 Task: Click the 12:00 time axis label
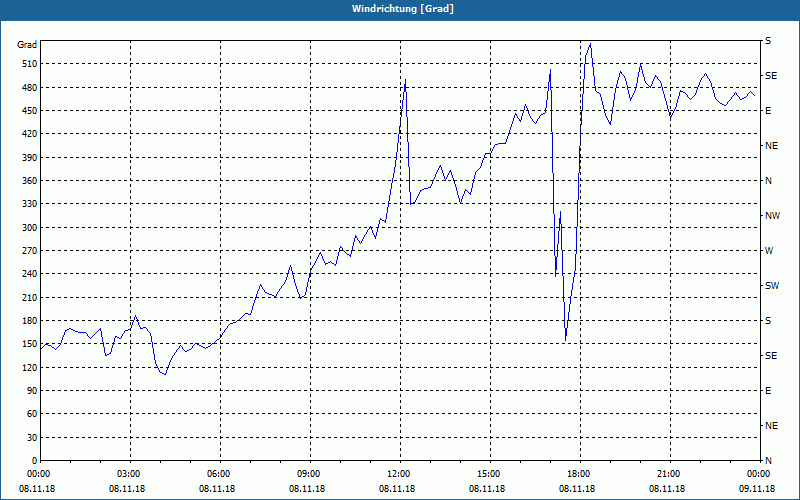pos(400,473)
